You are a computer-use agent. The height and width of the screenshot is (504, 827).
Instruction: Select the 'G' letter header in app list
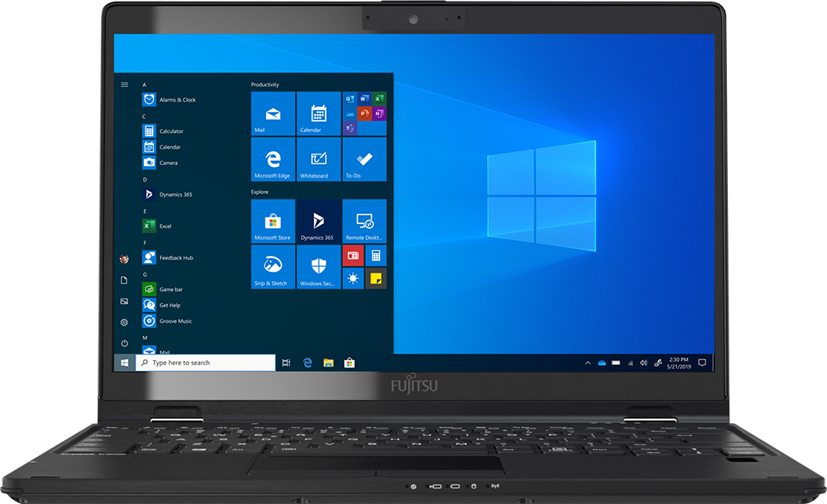click(x=145, y=274)
